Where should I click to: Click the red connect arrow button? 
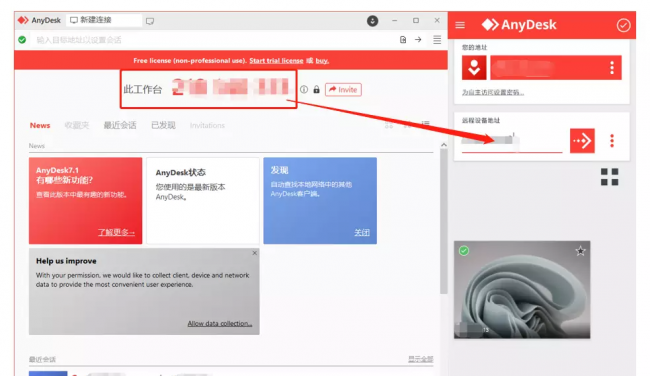[582, 141]
